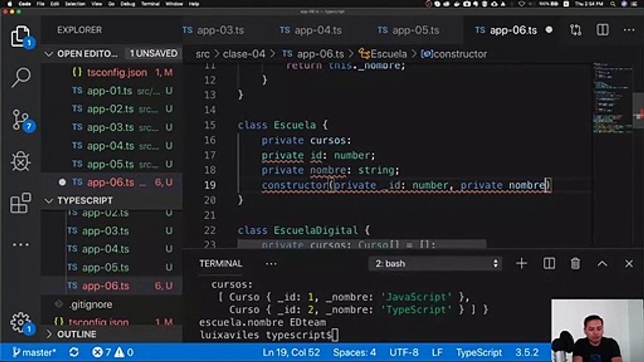Image resolution: width=644 pixels, height=362 pixels.
Task: Open the File menu in menu bar
Action: [x=40, y=4]
